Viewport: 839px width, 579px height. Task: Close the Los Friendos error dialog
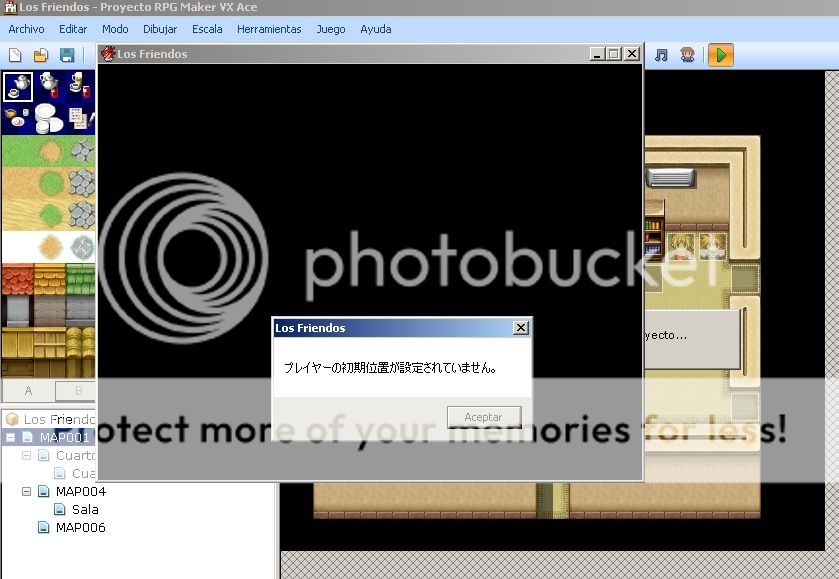coord(520,328)
